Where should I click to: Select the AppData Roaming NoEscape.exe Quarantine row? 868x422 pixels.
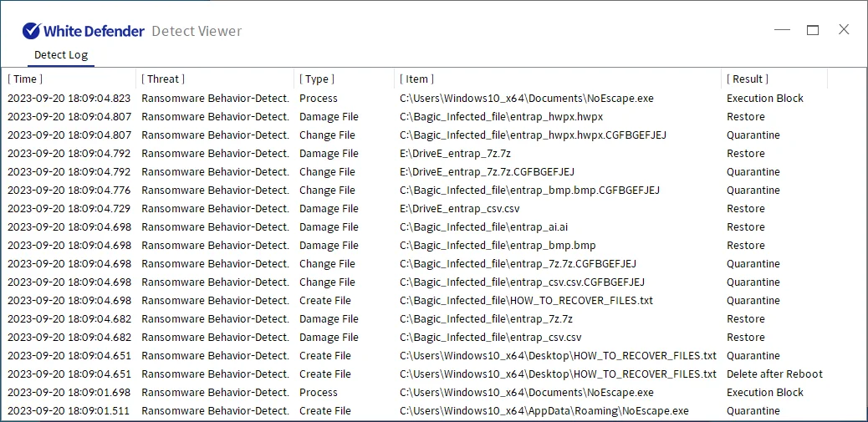[x=544, y=411]
